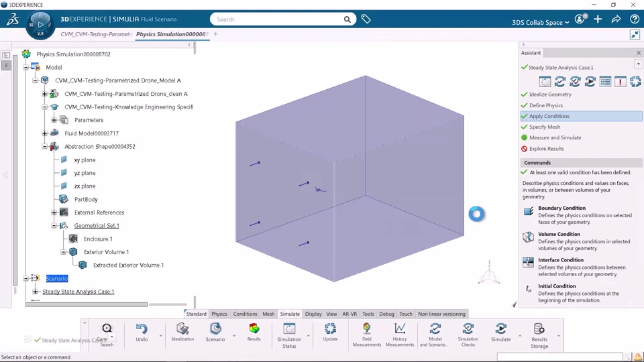This screenshot has width=644, height=362.
Task: Open the Idealization tool
Action: pos(182,328)
